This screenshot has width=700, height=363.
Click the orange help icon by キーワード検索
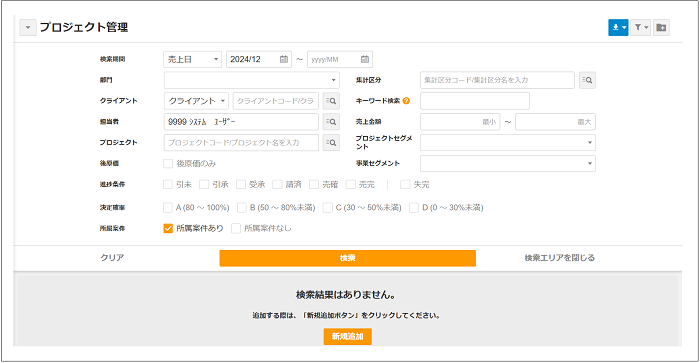coord(406,101)
